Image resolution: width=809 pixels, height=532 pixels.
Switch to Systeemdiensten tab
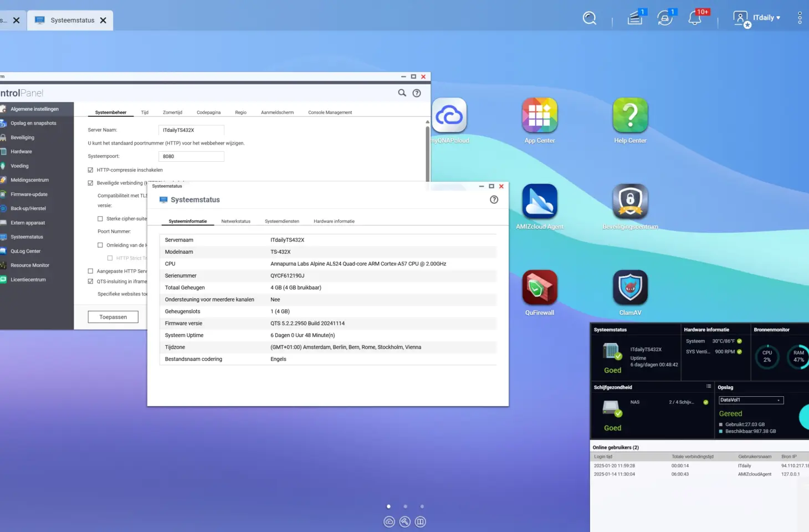282,221
